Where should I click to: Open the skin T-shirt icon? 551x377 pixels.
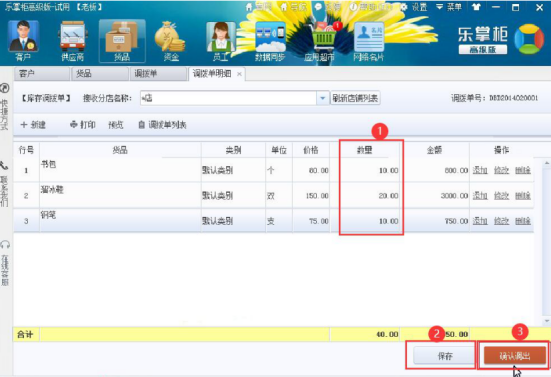click(x=477, y=7)
